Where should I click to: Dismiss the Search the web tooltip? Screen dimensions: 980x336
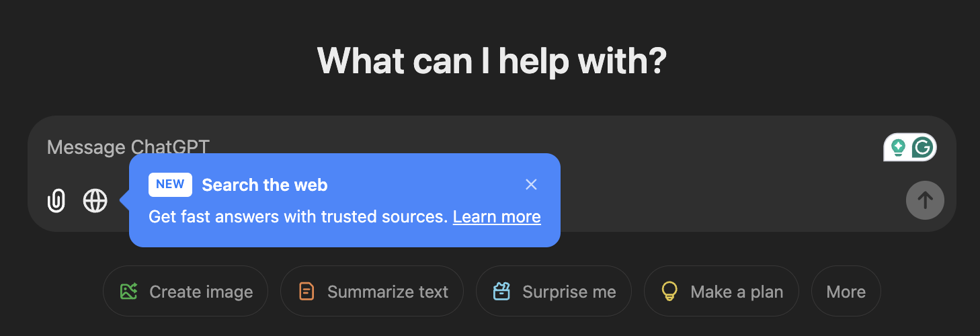click(531, 184)
